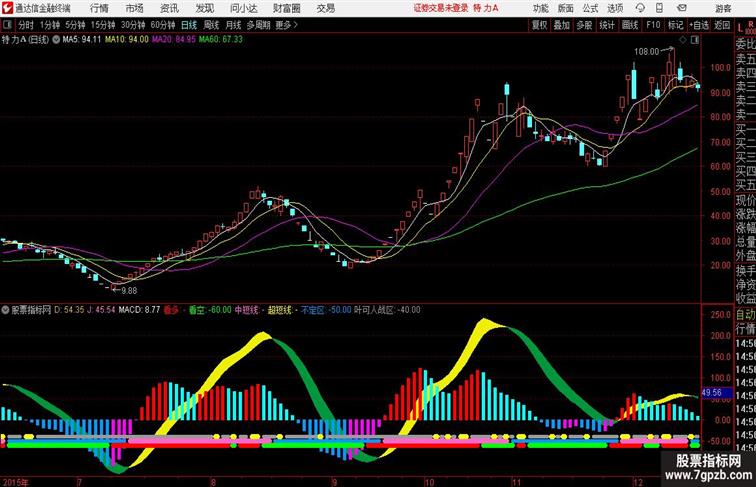This screenshot has width=756, height=487.
Task: Click the 证券交易未登录 login status link
Action: 441,8
